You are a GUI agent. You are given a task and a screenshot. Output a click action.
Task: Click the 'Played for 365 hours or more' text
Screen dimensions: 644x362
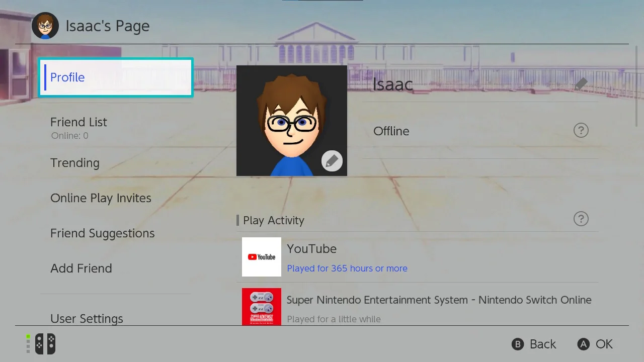tap(347, 268)
